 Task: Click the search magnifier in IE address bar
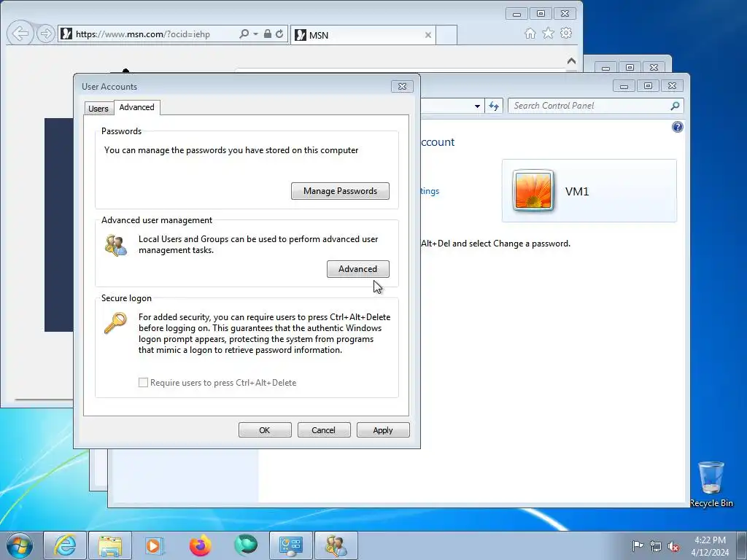pos(244,34)
